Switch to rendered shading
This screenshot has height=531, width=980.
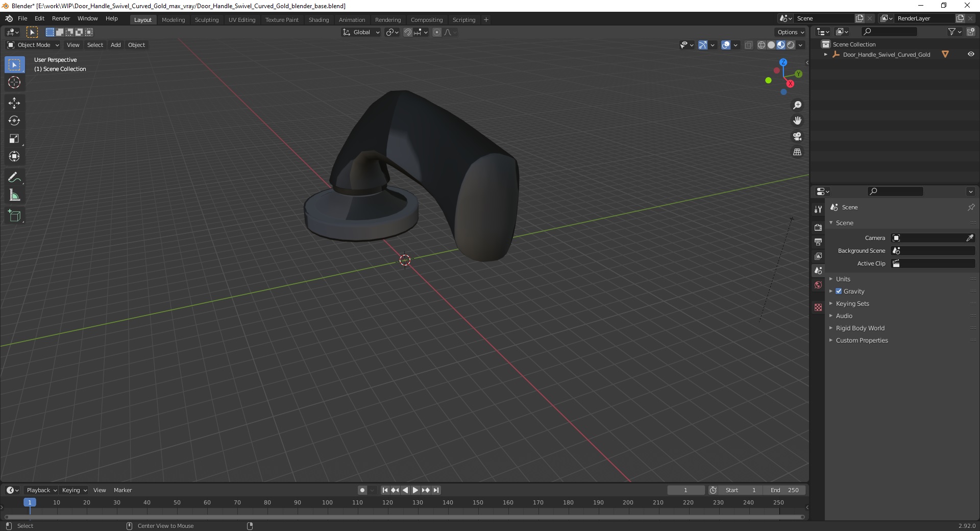click(x=791, y=45)
